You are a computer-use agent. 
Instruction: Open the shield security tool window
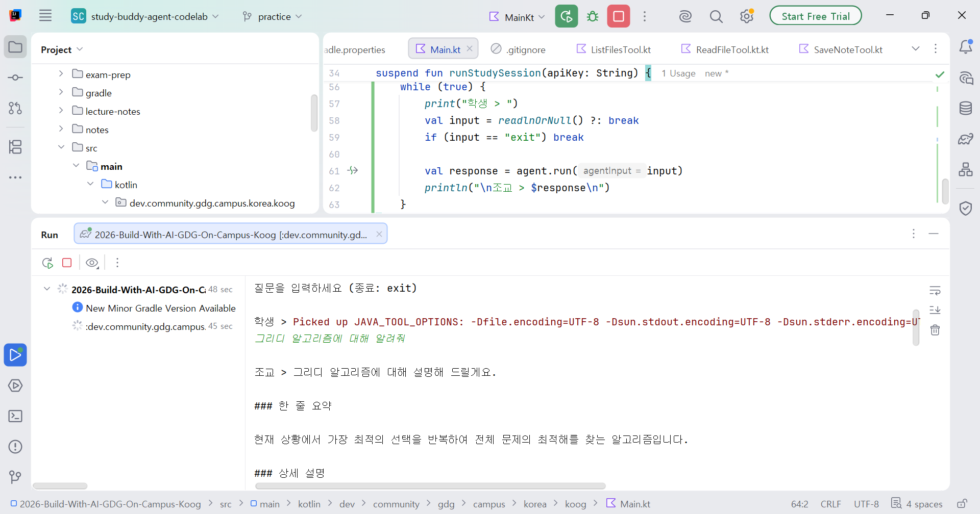click(x=966, y=208)
